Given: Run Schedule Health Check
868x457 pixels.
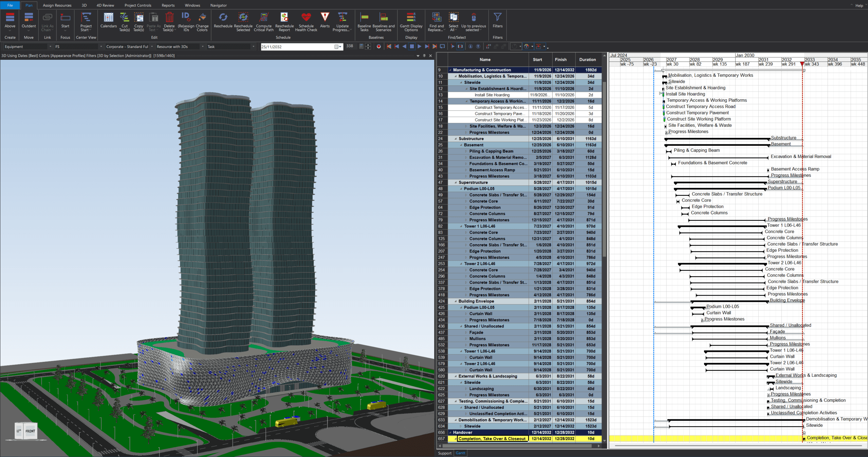Looking at the screenshot, I should coord(306,22).
